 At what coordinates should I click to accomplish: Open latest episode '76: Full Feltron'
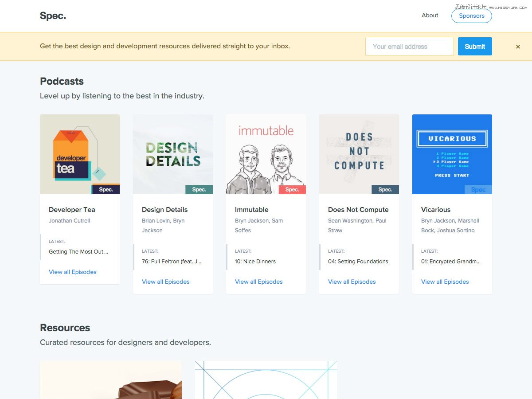(172, 262)
